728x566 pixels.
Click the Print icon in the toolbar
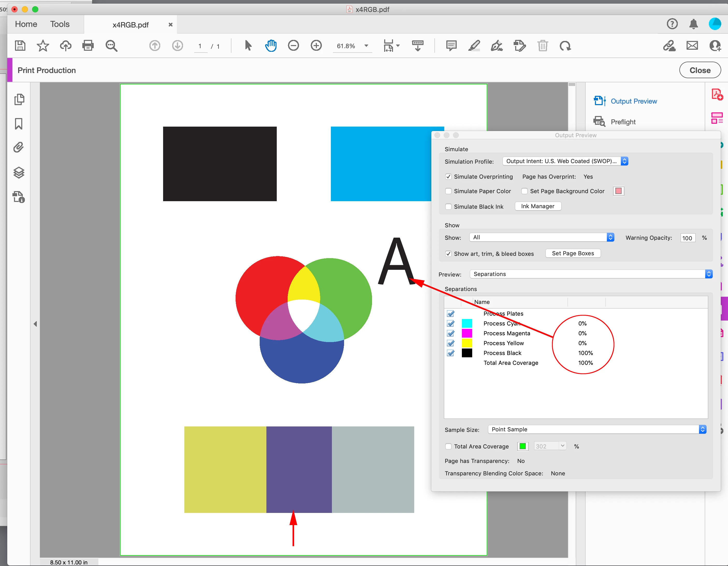pos(88,45)
